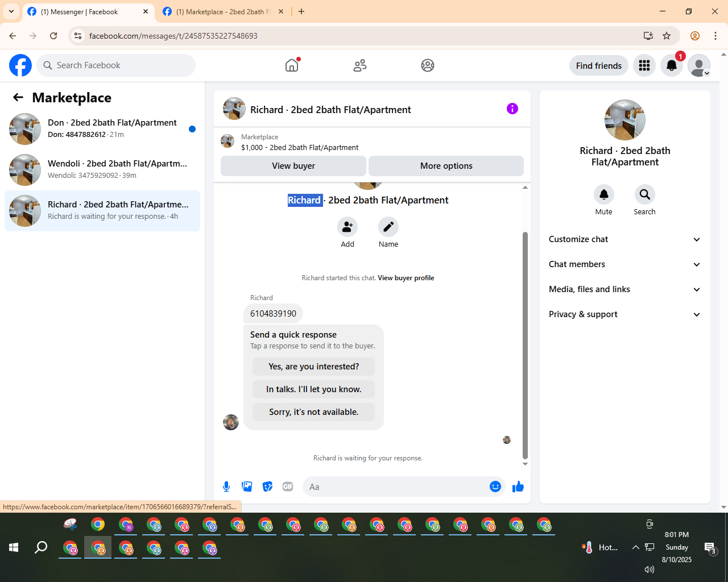Switch to the Messenger | Facebook tab
728x582 pixels.
point(88,12)
